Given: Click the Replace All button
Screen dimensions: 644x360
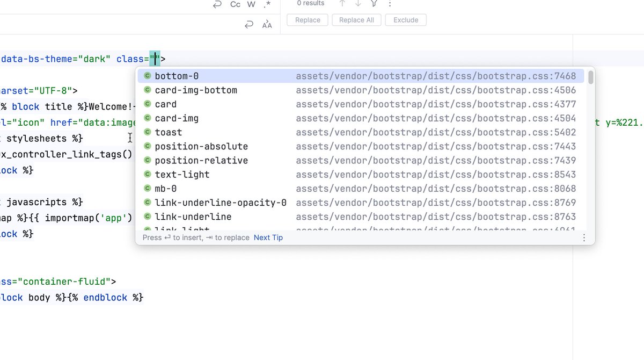Looking at the screenshot, I should [x=356, y=20].
